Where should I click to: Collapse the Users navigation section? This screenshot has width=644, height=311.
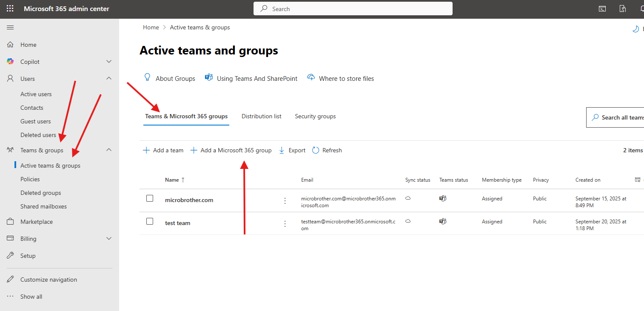[x=109, y=79]
